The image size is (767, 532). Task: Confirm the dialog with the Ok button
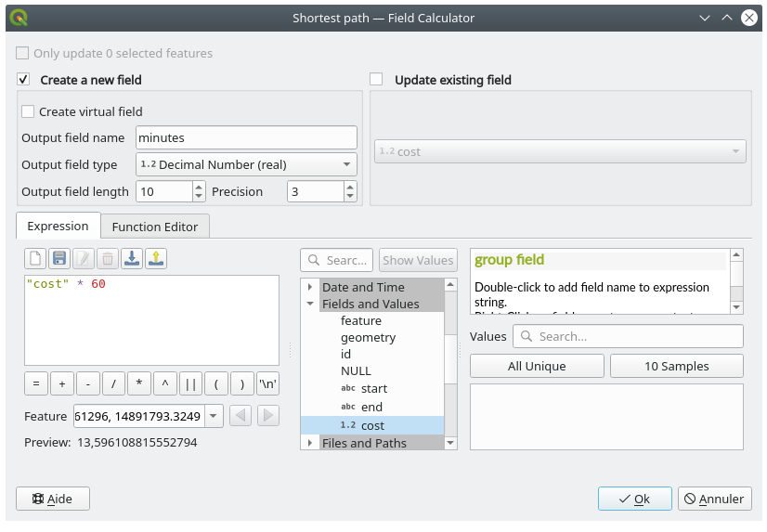point(634,499)
